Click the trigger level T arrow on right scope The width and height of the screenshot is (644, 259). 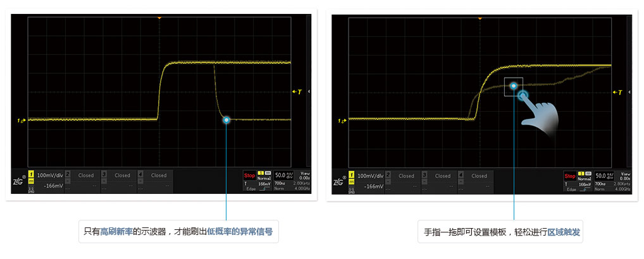tap(617, 92)
